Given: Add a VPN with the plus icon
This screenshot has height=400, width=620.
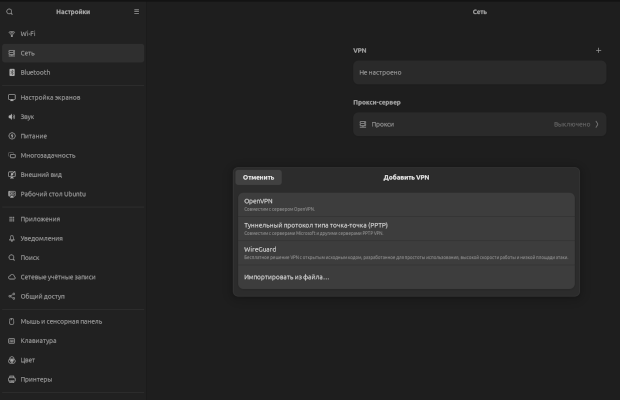Looking at the screenshot, I should pyautogui.click(x=598, y=51).
